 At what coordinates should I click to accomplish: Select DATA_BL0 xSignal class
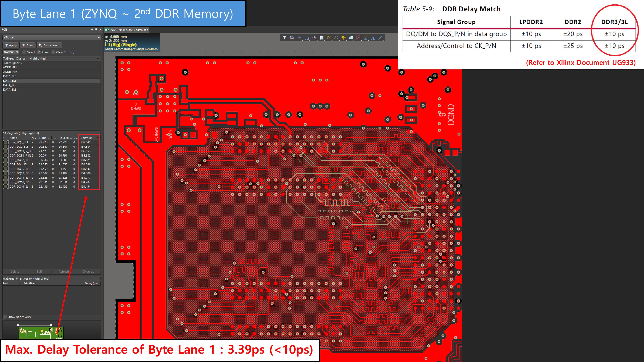(52, 76)
